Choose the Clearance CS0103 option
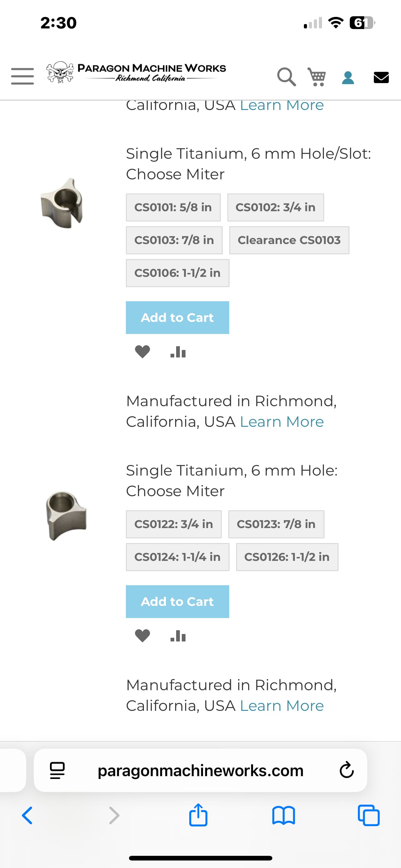Screen dimensions: 401x868 (289, 240)
